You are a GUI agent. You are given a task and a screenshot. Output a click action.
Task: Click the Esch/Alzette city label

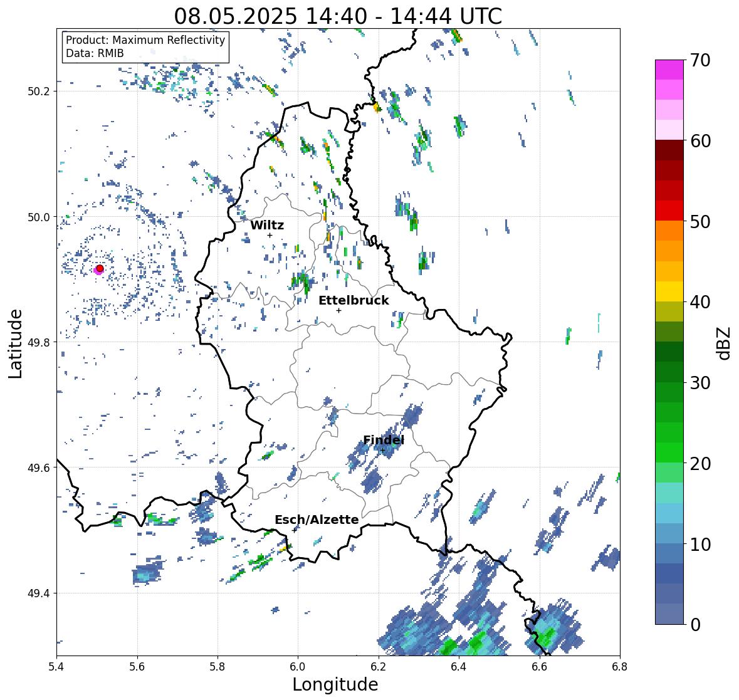pos(317,520)
